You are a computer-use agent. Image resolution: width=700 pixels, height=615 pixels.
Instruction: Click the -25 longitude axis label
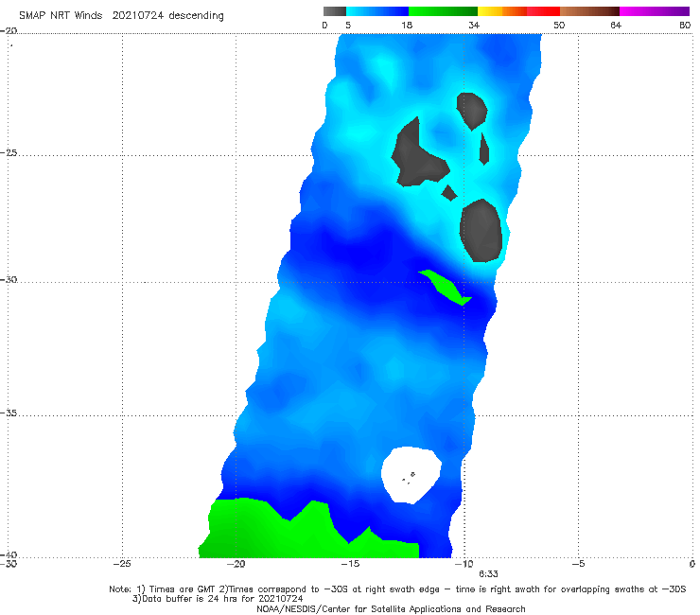[122, 564]
